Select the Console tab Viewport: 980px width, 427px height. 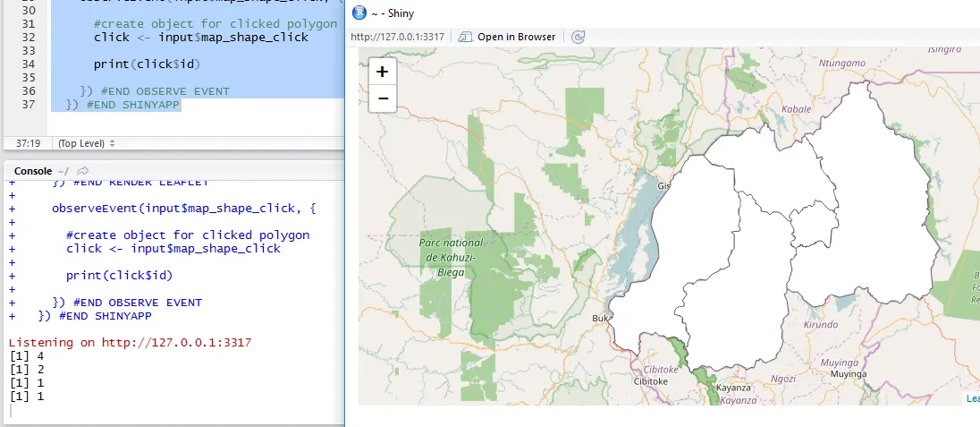tap(32, 171)
